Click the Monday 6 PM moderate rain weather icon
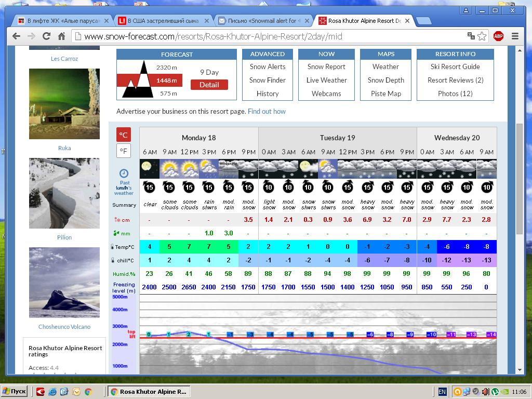 pos(229,169)
